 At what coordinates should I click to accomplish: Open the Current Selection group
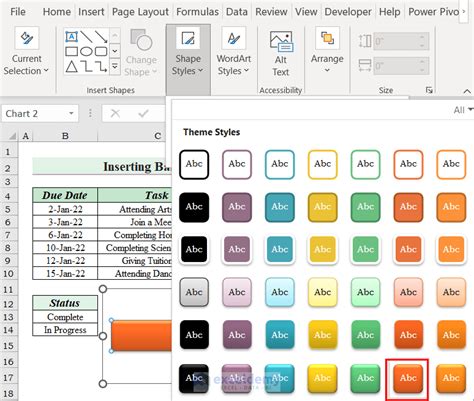(x=26, y=52)
